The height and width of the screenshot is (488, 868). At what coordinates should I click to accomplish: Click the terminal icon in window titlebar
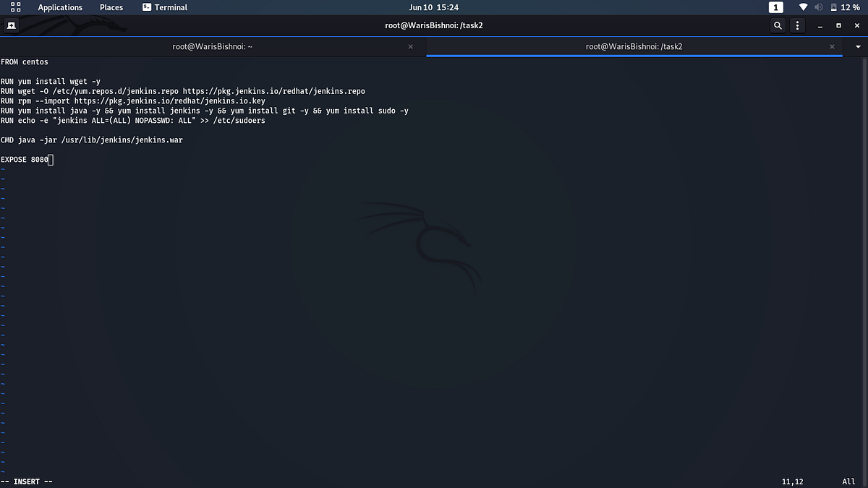pyautogui.click(x=11, y=25)
